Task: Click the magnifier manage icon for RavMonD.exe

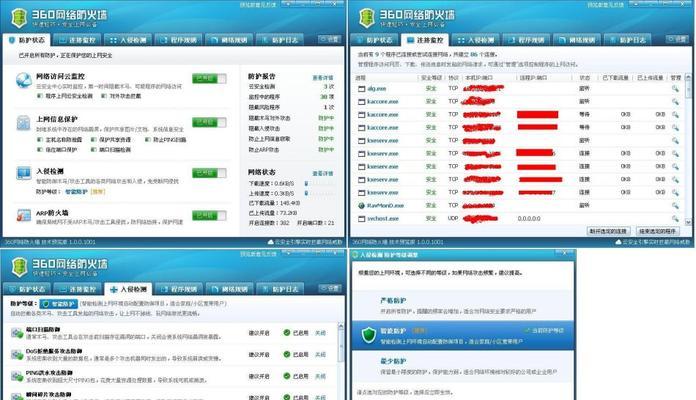Action: click(675, 206)
